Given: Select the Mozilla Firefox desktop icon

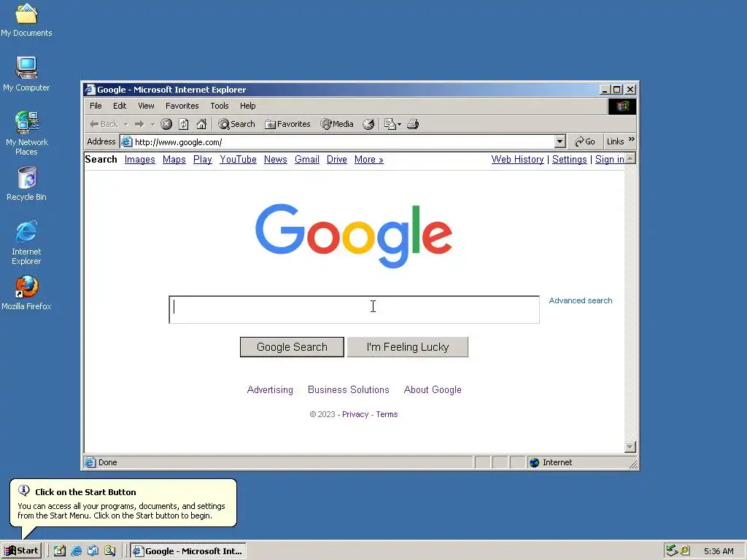Looking at the screenshot, I should (27, 292).
